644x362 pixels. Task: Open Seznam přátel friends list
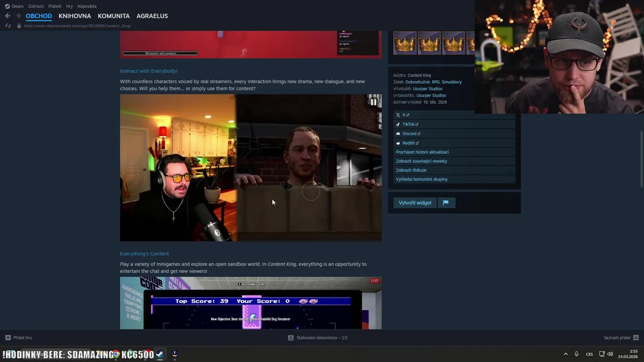click(617, 338)
